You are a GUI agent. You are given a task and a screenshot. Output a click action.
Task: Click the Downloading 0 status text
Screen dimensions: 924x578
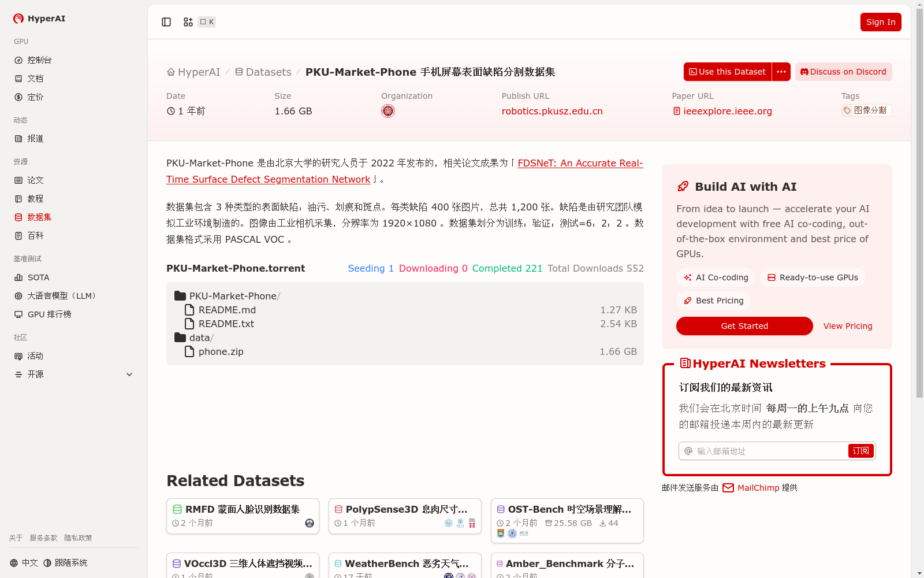click(x=433, y=268)
